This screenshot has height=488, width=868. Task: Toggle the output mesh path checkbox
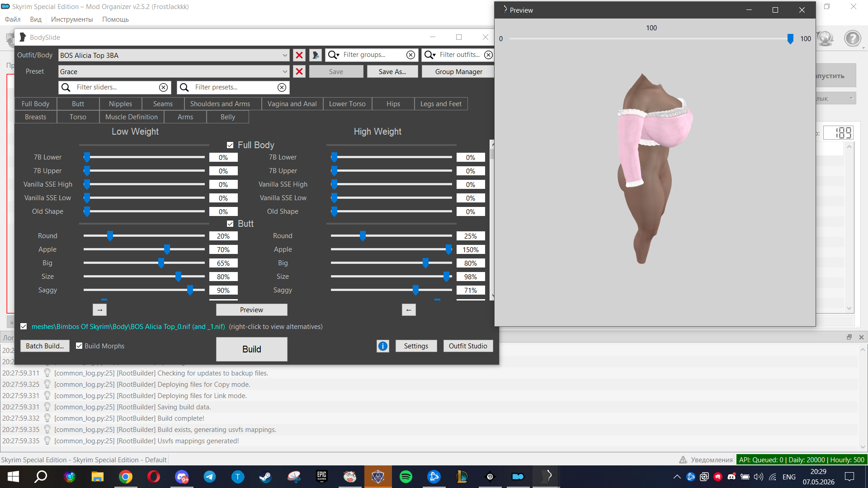click(x=24, y=327)
